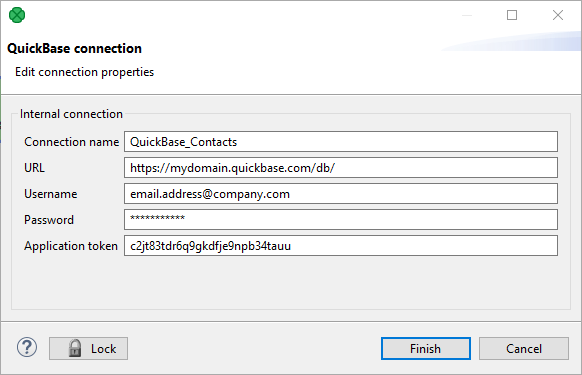The image size is (582, 375).
Task: Click the 'URL' label
Action: 34,168
